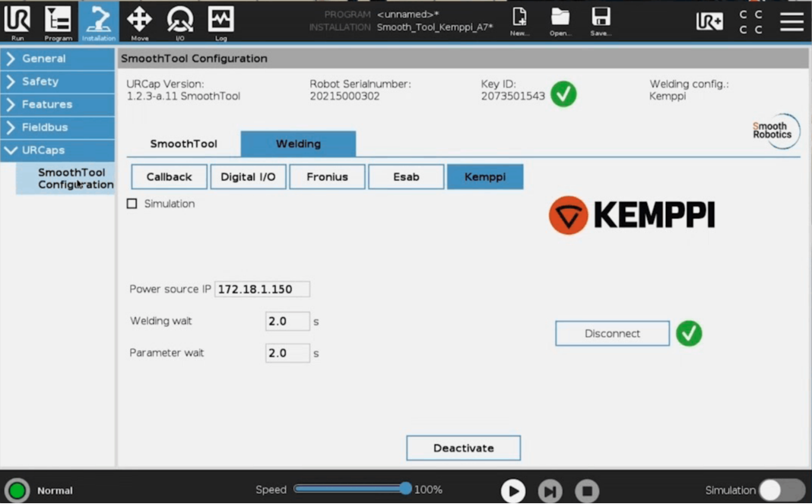Viewport: 812px width, 504px height.
Task: Click the green Key ID checkmark
Action: pyautogui.click(x=563, y=94)
